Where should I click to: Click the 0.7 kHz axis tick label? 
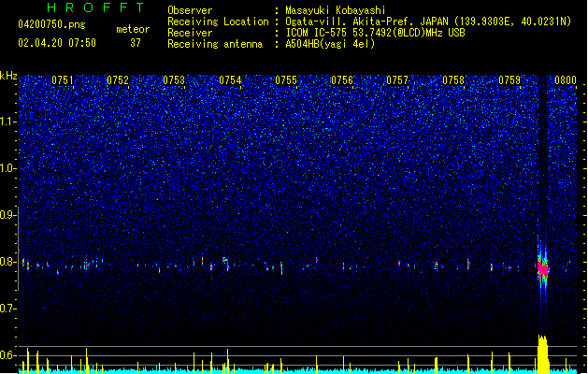pos(7,309)
